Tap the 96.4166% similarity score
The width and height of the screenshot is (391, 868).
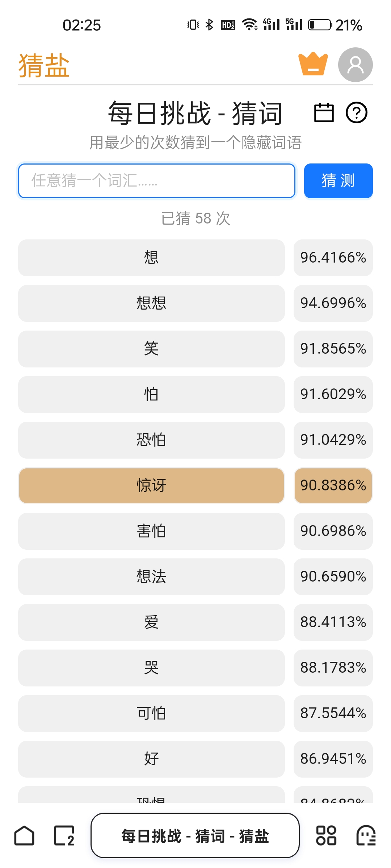333,258
